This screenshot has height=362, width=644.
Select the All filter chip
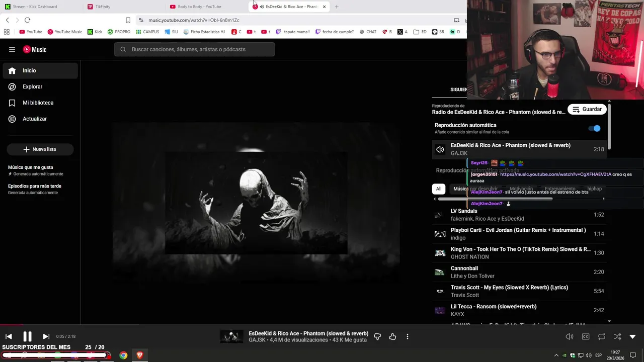click(x=439, y=189)
